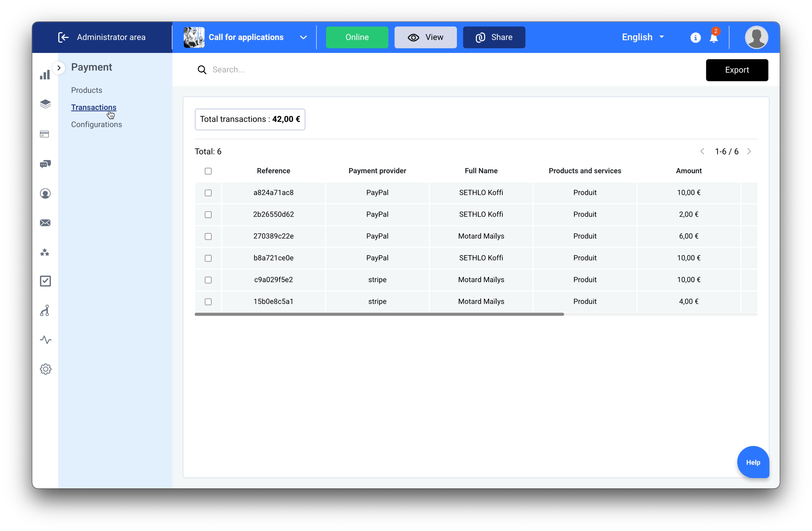Open the contacts section

point(45,193)
